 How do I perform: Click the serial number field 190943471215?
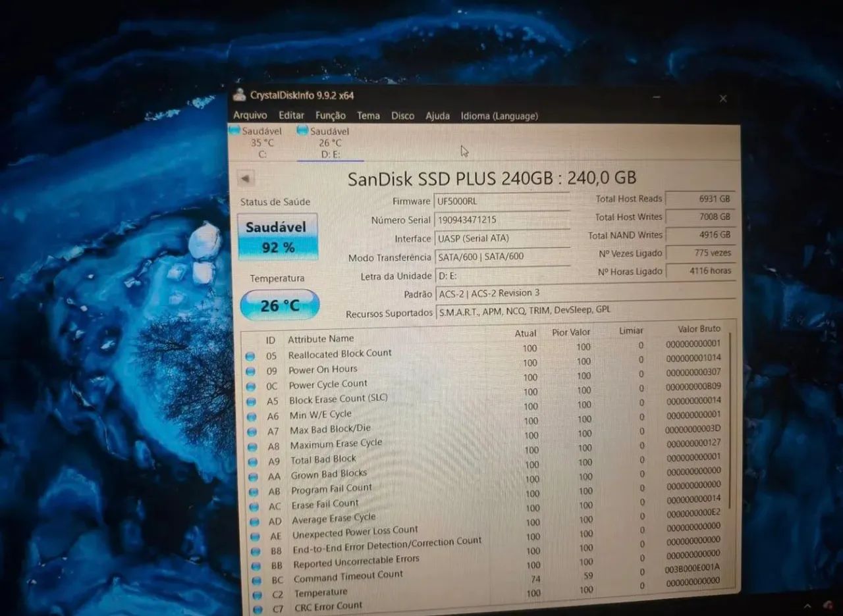click(x=502, y=219)
